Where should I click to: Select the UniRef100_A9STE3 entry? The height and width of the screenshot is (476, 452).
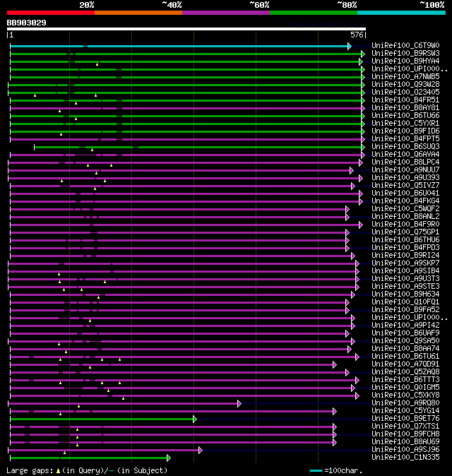click(405, 287)
